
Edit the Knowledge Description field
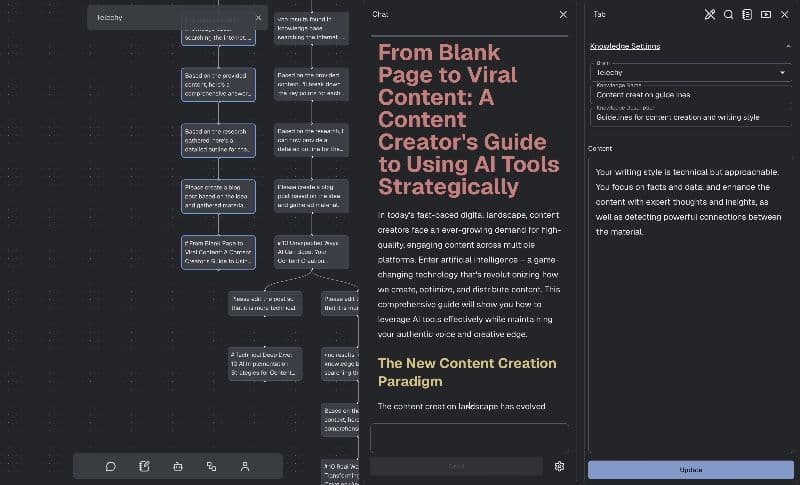pyautogui.click(x=689, y=117)
